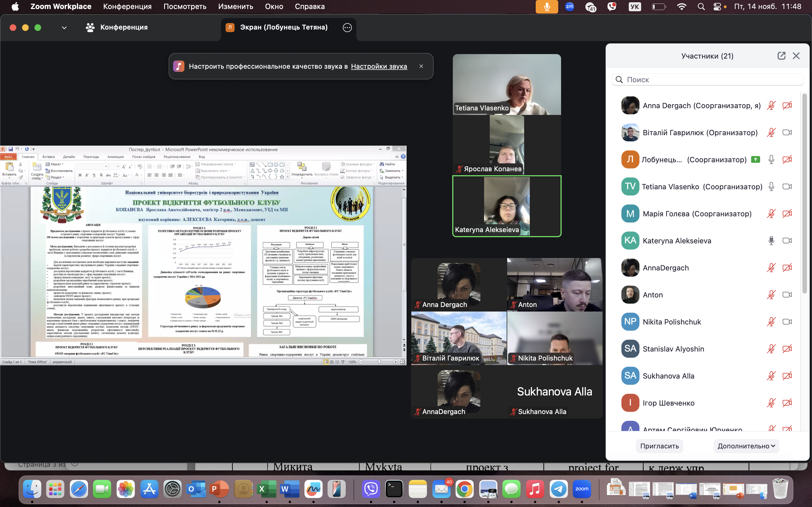Toggle Anna Dergach microphone mute icon

tap(771, 106)
